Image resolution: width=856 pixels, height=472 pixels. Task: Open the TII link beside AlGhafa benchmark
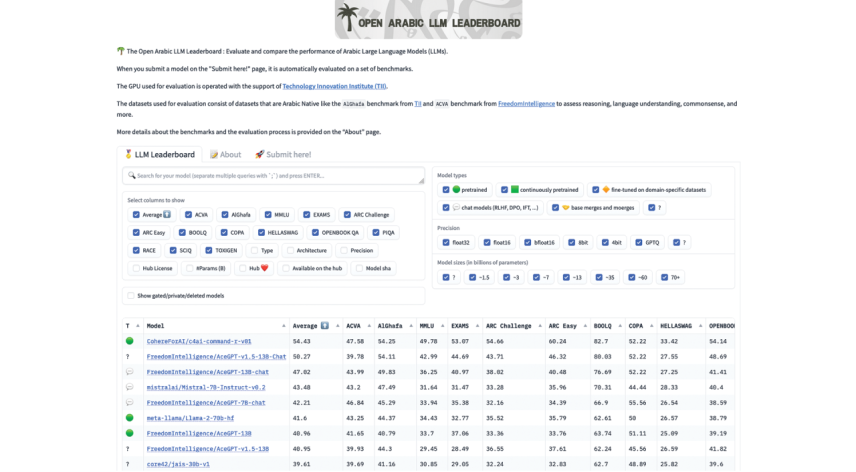pos(418,104)
